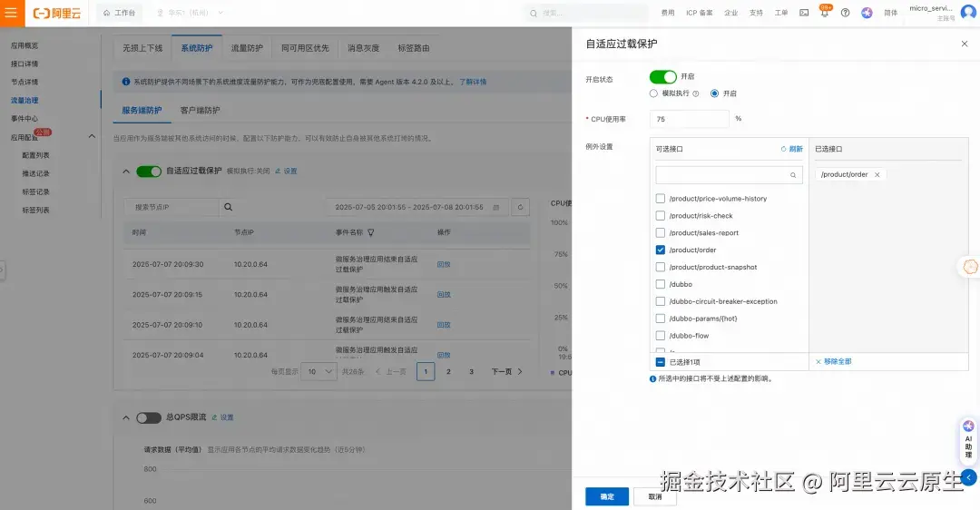Open the floating AI助理 widget
This screenshot has height=510, width=980.
968,441
